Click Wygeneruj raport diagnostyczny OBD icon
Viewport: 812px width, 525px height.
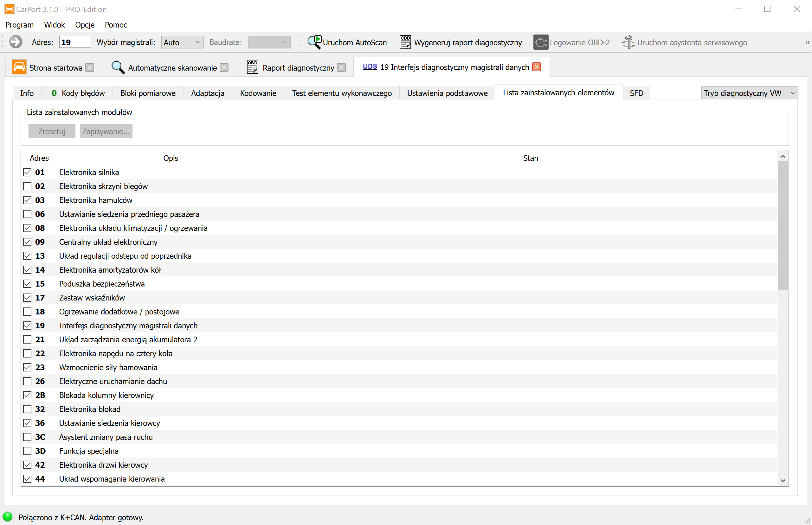[405, 42]
